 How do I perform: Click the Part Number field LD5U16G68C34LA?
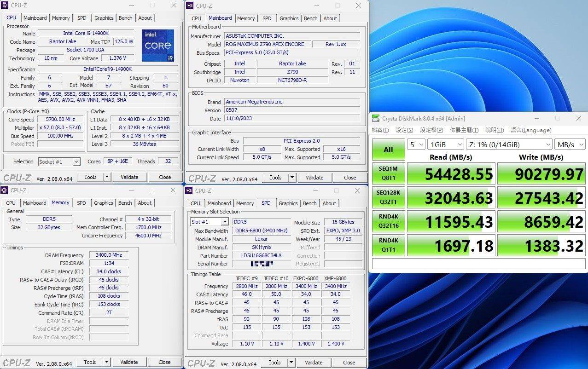(x=261, y=255)
